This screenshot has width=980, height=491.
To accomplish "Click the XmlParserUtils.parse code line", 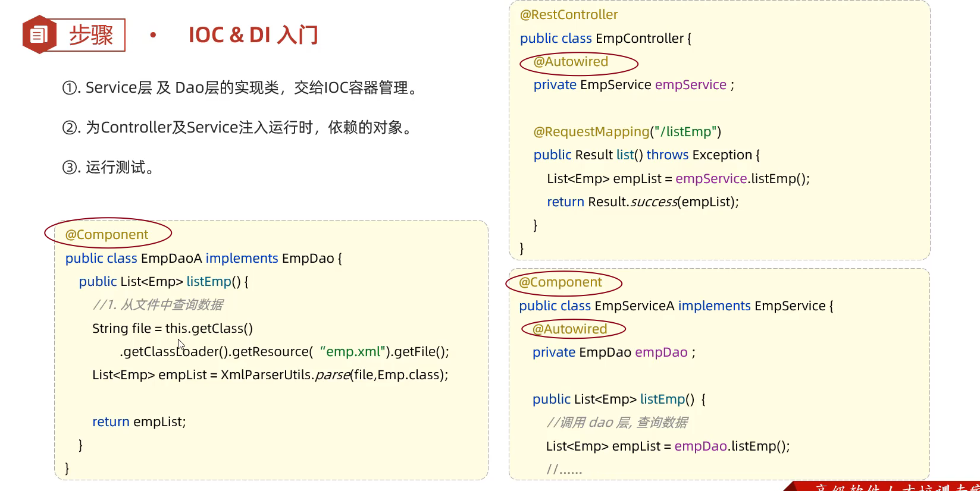I will tap(270, 375).
